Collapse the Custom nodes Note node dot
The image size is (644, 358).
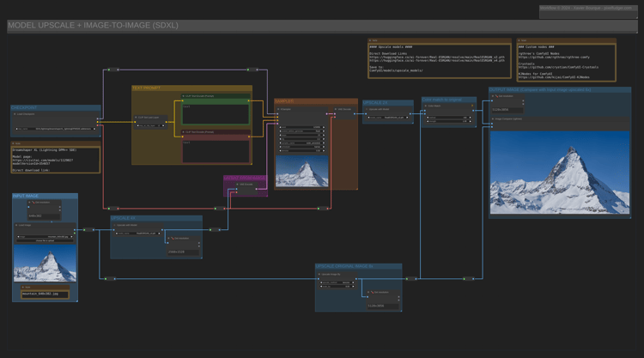pyautogui.click(x=519, y=40)
